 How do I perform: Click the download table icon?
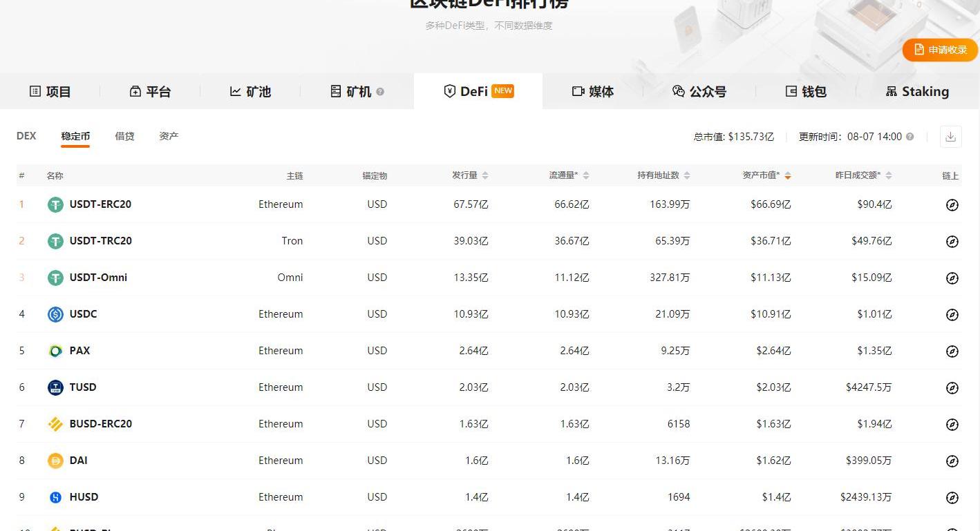[950, 137]
